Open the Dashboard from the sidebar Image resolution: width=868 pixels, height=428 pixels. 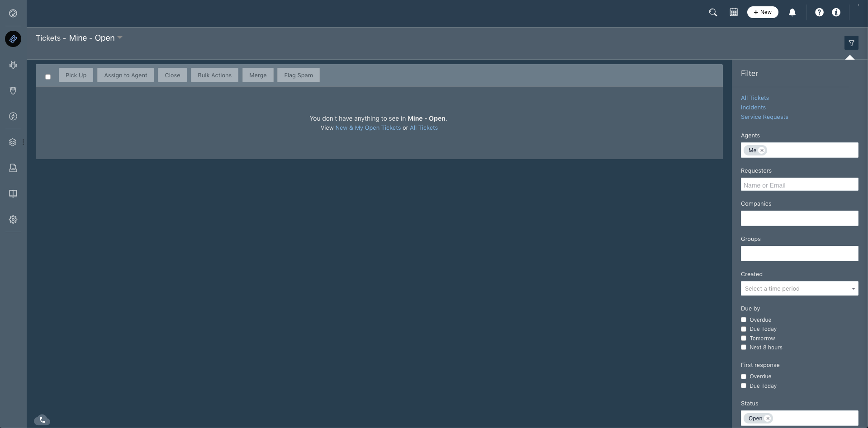point(13,14)
